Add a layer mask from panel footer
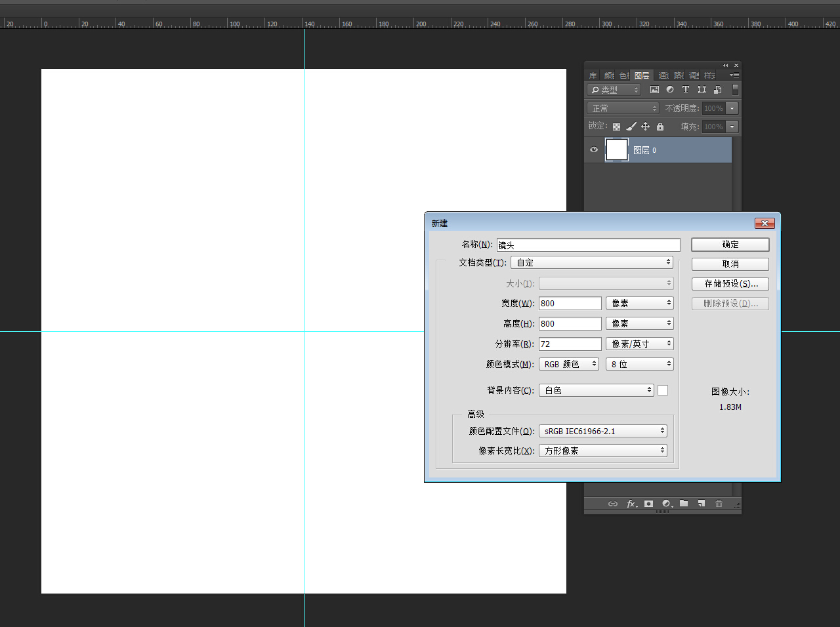840x627 pixels. 648,504
